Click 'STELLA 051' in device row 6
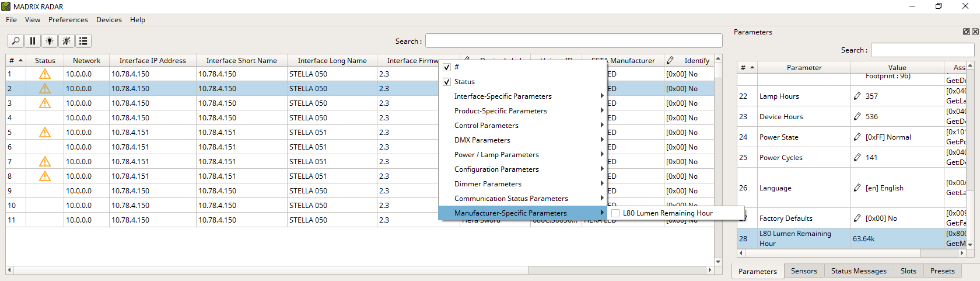The image size is (980, 281). (x=308, y=147)
